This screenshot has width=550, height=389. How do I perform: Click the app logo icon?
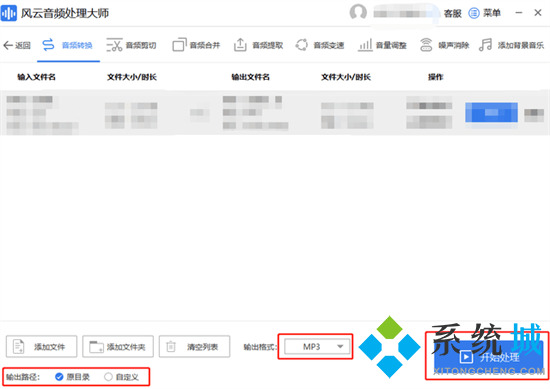[x=9, y=13]
